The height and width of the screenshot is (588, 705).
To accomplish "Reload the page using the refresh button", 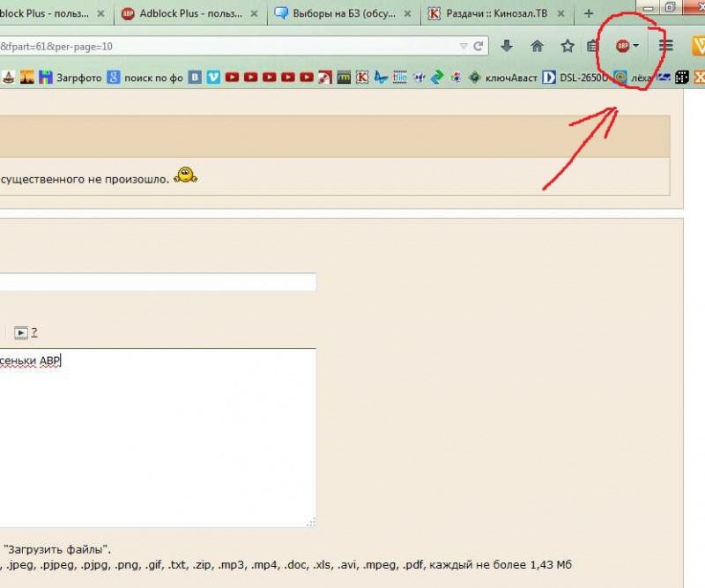I will [x=479, y=46].
